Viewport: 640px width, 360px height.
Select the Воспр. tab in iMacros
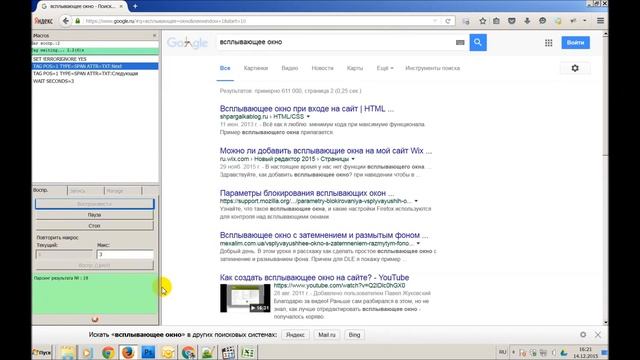(49, 190)
